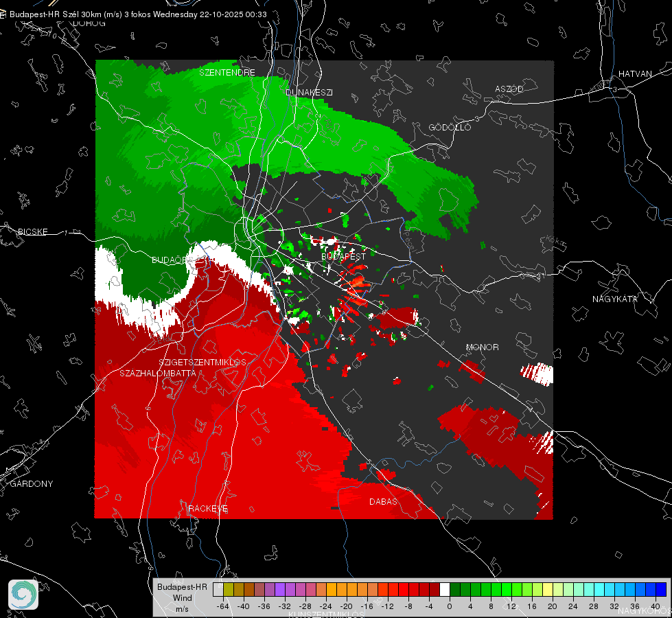Click the light gray first swatch in legend
The height and width of the screenshot is (618, 672).
tap(218, 589)
